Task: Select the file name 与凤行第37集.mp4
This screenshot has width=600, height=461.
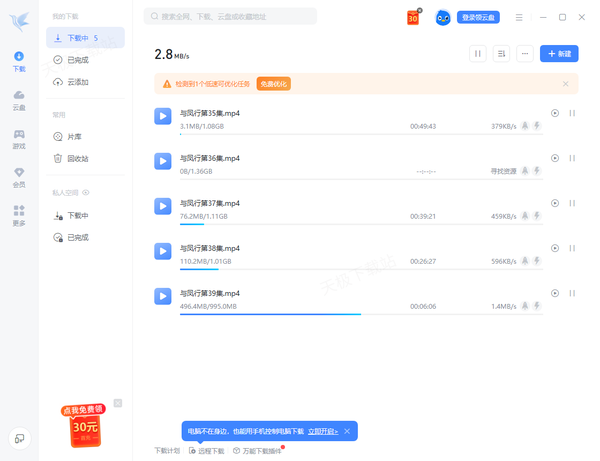Action: click(x=210, y=203)
